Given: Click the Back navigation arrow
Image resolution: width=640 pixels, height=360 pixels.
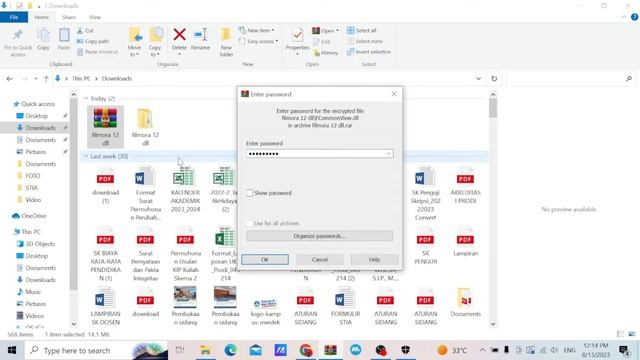Looking at the screenshot, I should tap(9, 79).
